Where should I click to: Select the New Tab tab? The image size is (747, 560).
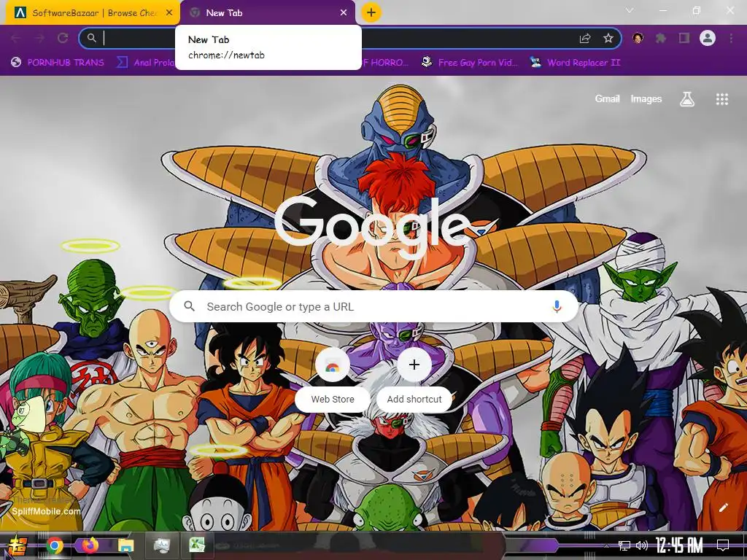coord(268,13)
